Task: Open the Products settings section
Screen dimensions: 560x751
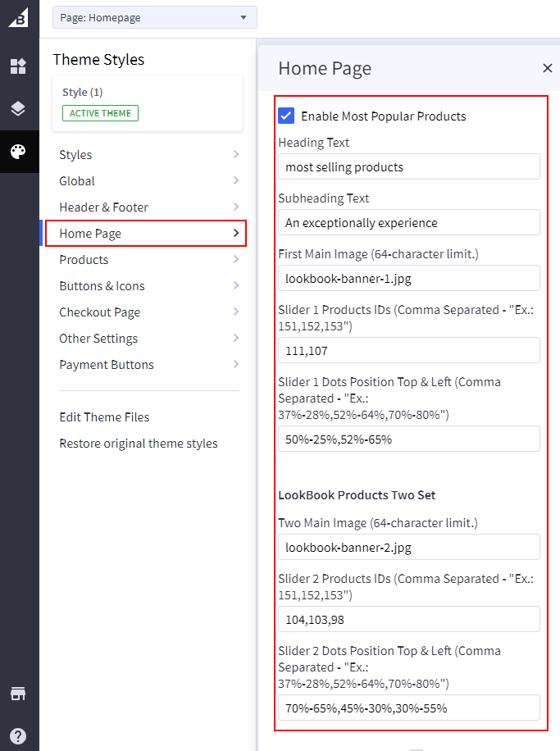Action: [149, 260]
